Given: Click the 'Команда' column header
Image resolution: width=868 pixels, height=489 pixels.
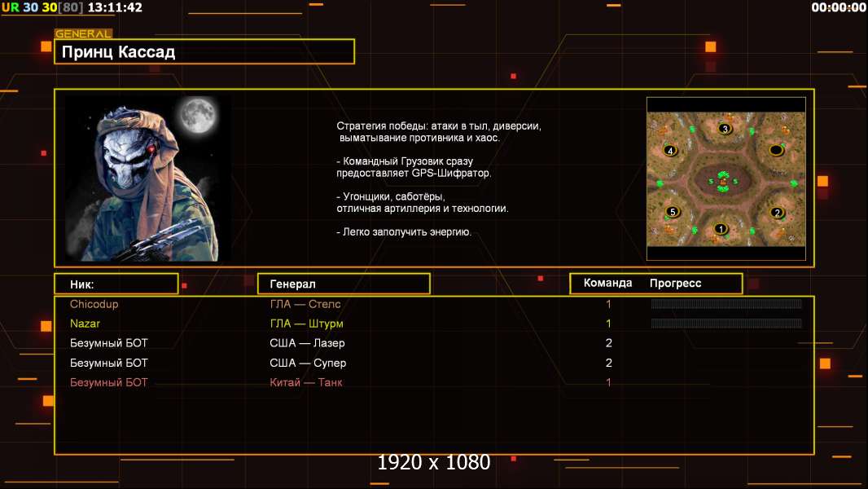Looking at the screenshot, I should [x=607, y=283].
